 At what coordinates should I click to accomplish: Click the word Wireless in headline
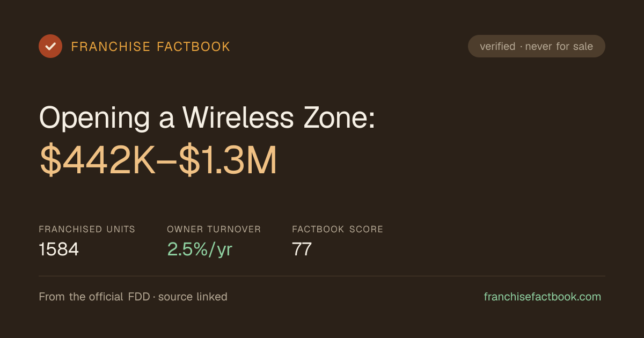238,117
